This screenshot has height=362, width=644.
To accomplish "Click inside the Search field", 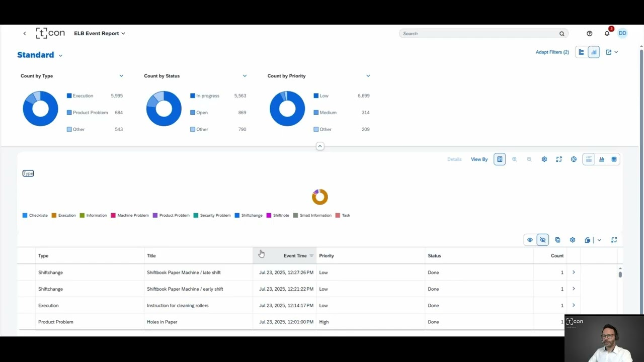I will (478, 33).
